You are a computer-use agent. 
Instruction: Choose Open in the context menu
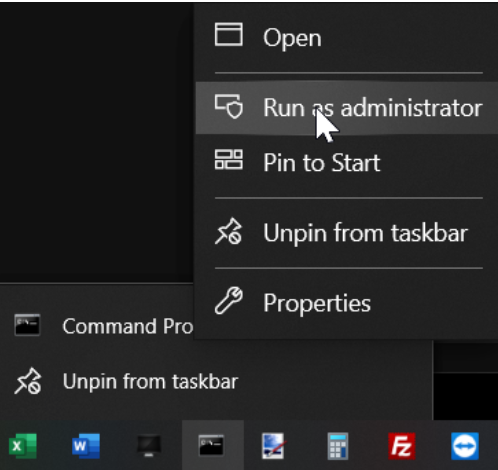[347, 37]
